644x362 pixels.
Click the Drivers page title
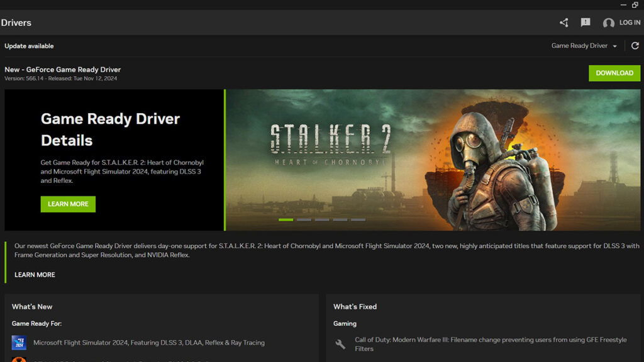16,23
